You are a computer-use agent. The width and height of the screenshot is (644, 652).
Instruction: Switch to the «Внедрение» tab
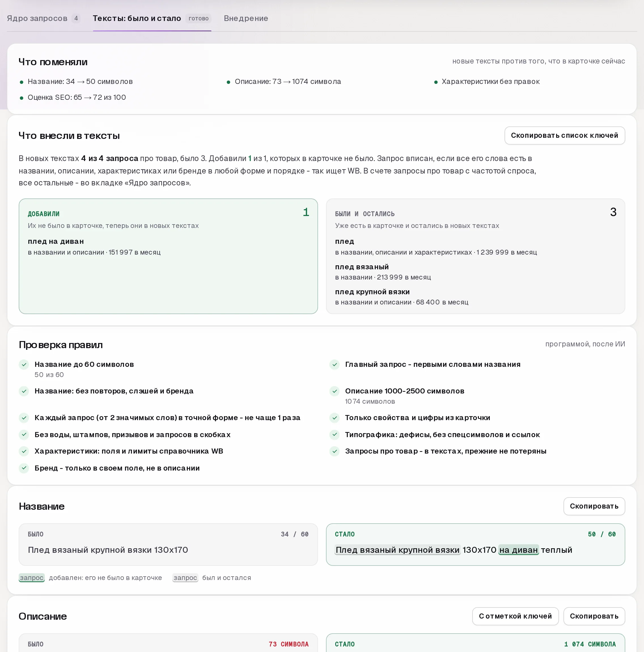click(246, 18)
